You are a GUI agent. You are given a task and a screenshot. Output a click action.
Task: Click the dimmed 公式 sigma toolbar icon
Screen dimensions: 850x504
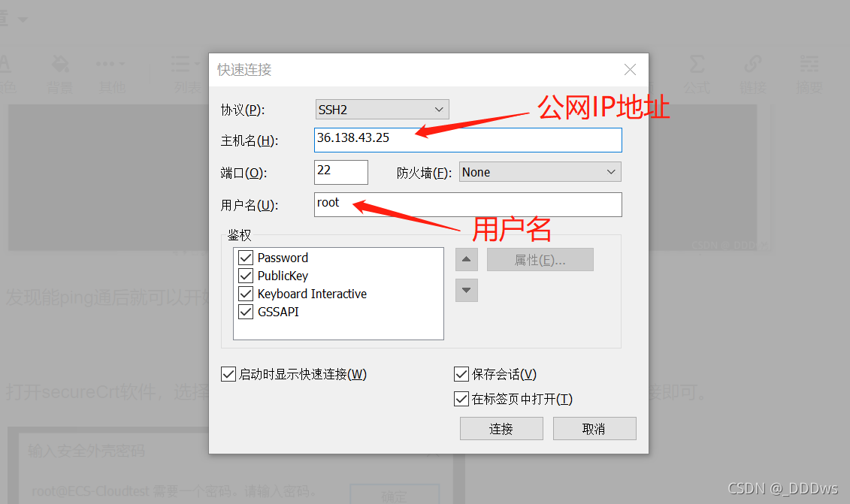point(697,65)
